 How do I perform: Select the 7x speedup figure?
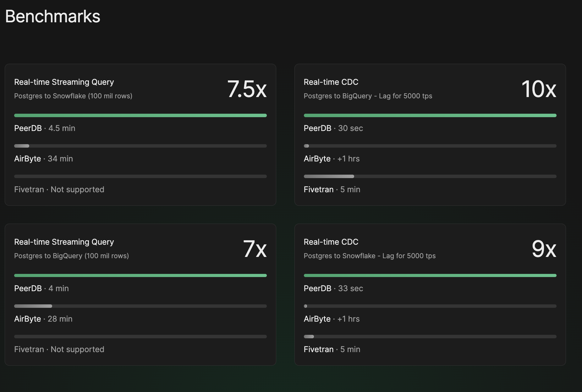click(255, 249)
